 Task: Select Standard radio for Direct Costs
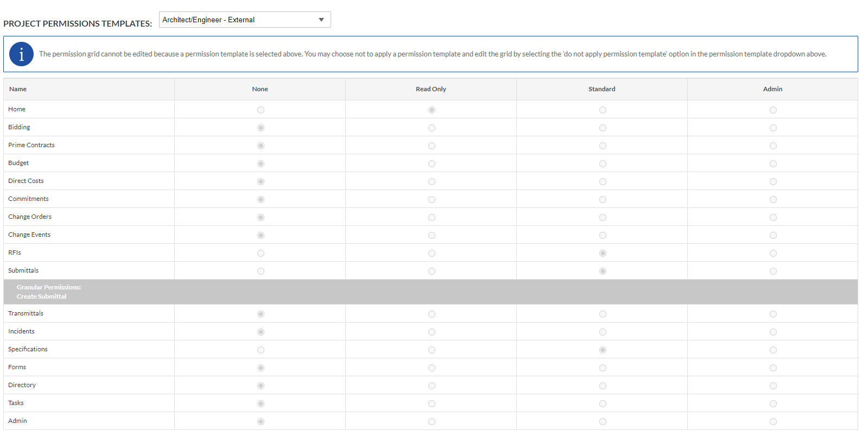(x=603, y=181)
